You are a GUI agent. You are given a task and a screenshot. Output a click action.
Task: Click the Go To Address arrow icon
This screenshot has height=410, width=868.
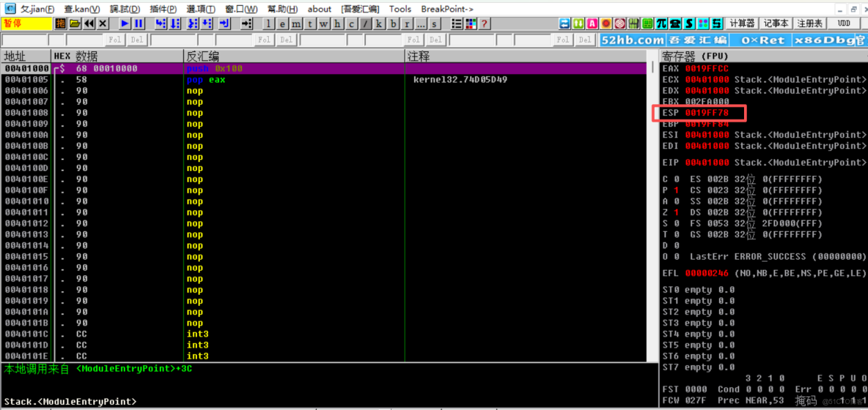(x=246, y=23)
